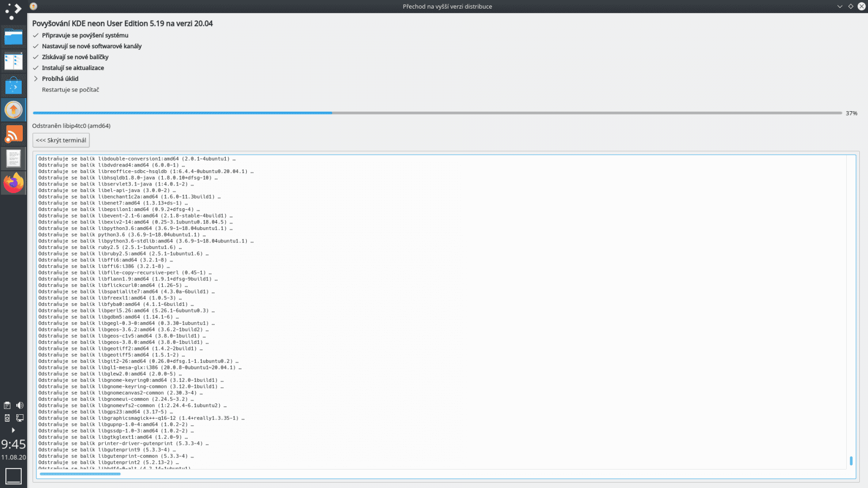This screenshot has width=868, height=488.
Task: Expand the 'Probíhá úklid' step
Action: pos(36,79)
